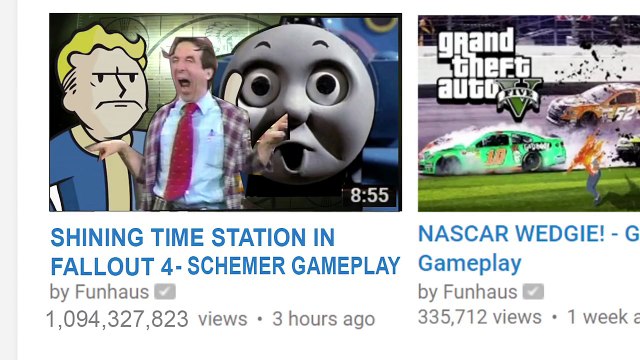Click the burning character on the grass
Viewport: 640px width, 360px height.
(x=589, y=167)
